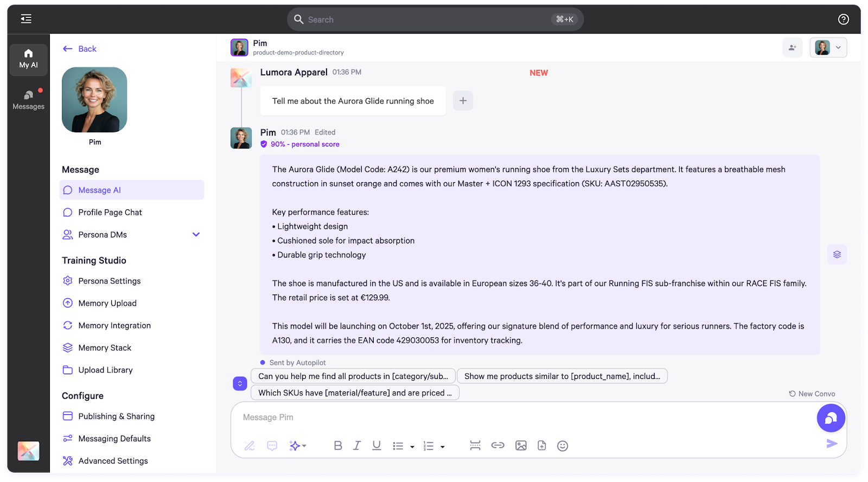The image size is (868, 482).
Task: Click Pim's large profile photo
Action: (x=94, y=100)
